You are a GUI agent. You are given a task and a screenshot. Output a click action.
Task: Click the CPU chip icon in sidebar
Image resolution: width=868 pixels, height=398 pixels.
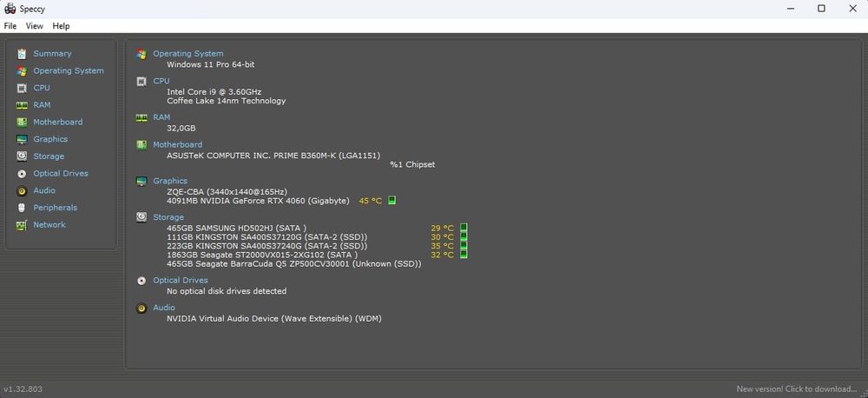click(x=22, y=88)
